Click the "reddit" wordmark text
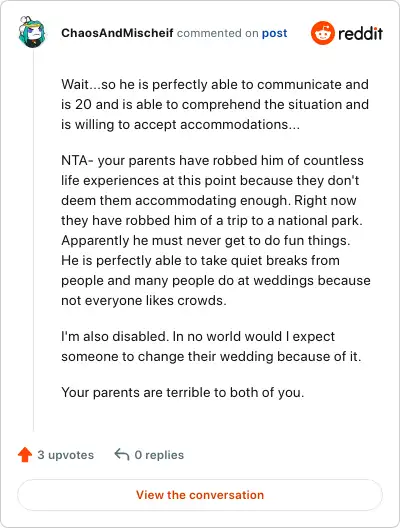The height and width of the screenshot is (528, 400). tap(360, 33)
